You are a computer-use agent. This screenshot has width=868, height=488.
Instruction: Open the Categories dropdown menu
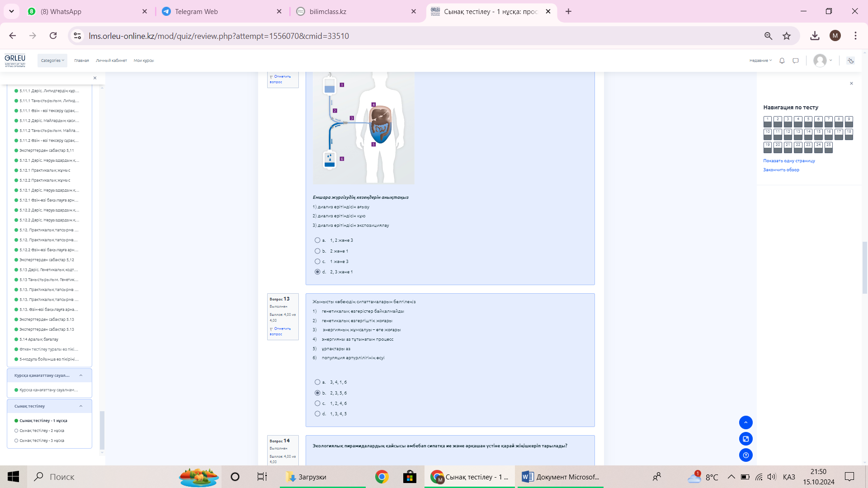point(52,61)
